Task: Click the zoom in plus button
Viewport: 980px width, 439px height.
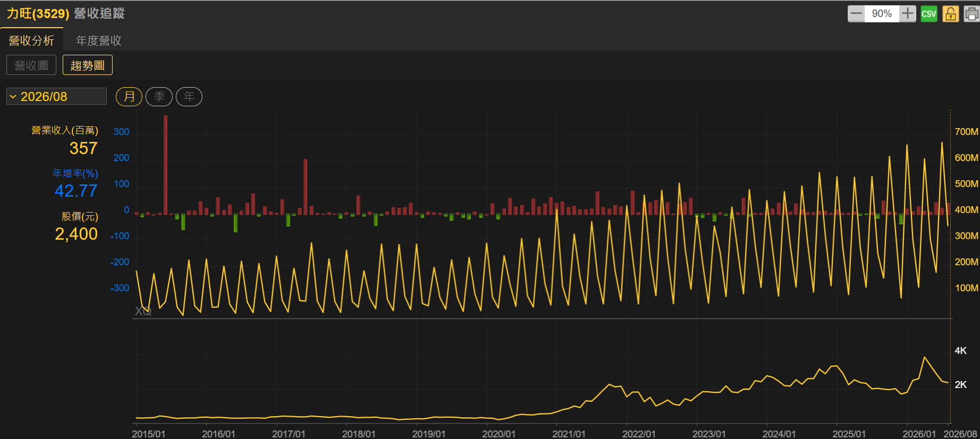Action: coord(908,14)
